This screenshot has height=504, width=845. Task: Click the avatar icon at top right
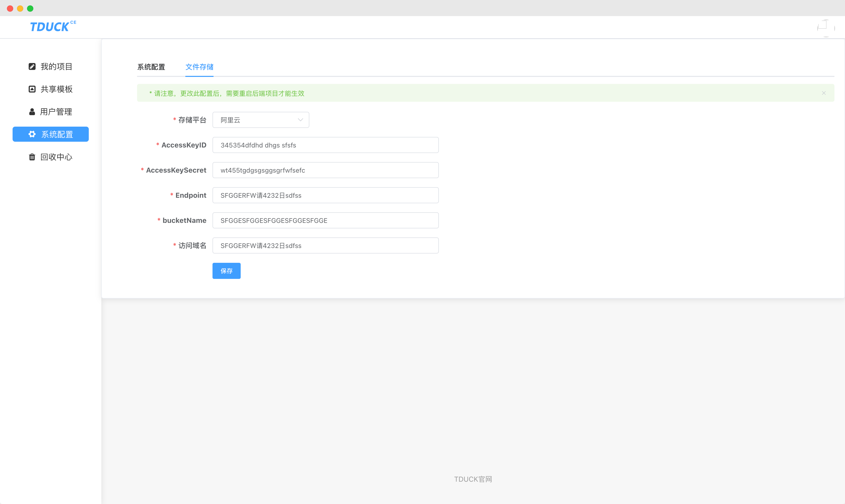826,28
